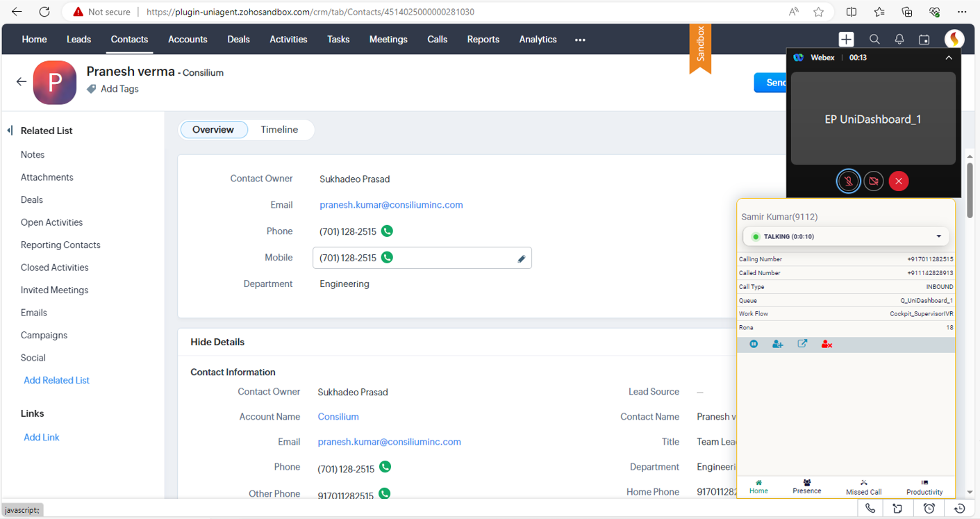Click the reminders alarm clock icon
The image size is (980, 519).
click(929, 509)
